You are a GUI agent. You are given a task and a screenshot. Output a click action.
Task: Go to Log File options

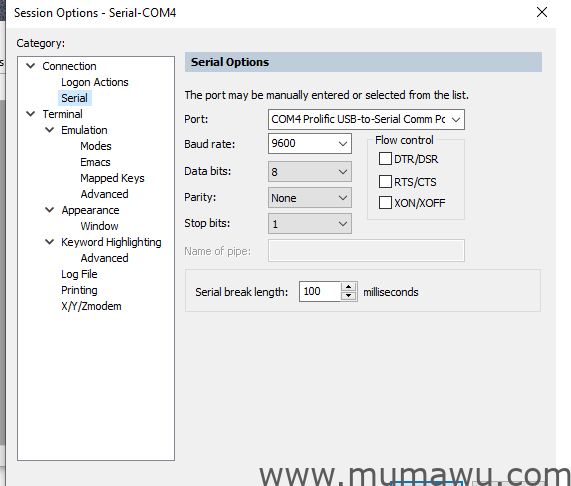(x=79, y=274)
